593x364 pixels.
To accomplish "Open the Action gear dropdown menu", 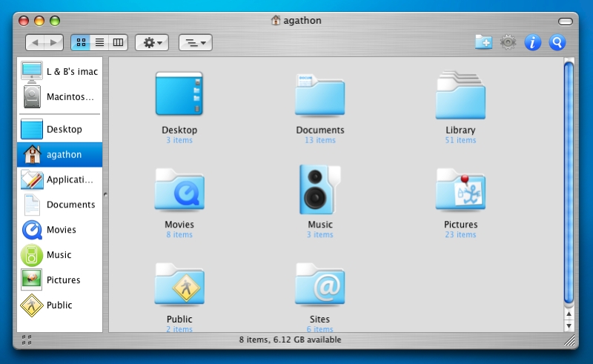I will pyautogui.click(x=153, y=42).
